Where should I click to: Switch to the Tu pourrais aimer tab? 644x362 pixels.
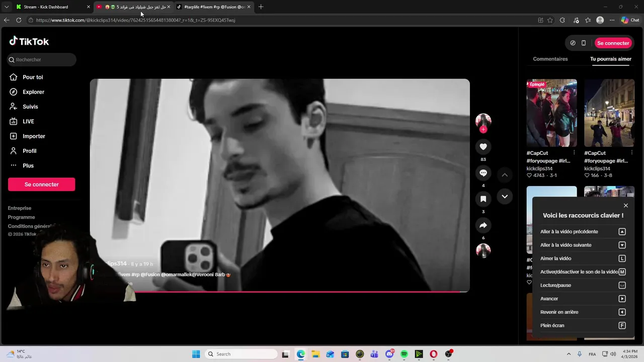[x=611, y=59]
